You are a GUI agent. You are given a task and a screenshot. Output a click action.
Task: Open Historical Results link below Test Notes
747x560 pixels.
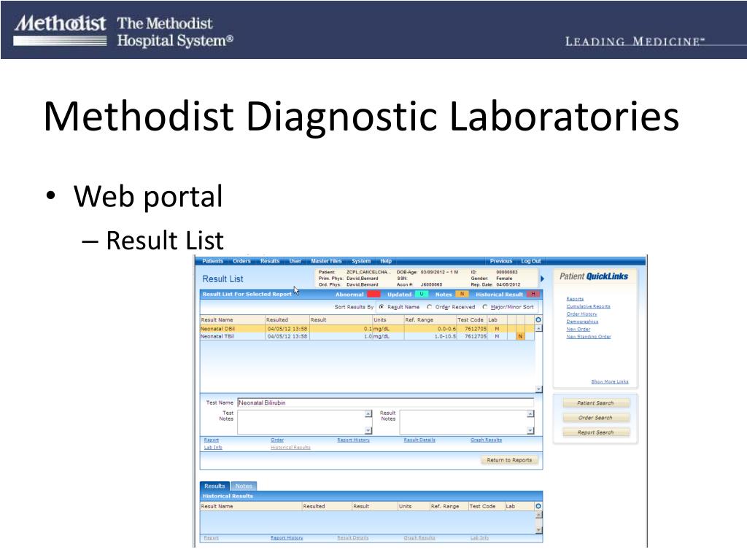290,447
